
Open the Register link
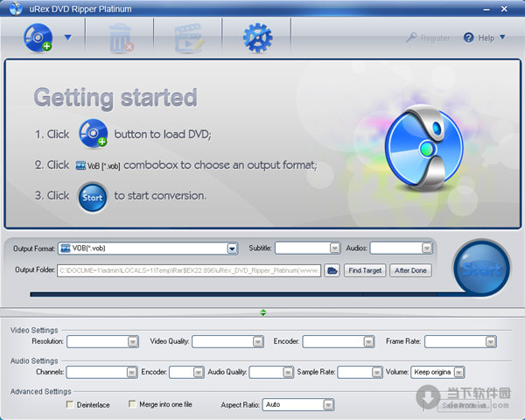point(435,38)
